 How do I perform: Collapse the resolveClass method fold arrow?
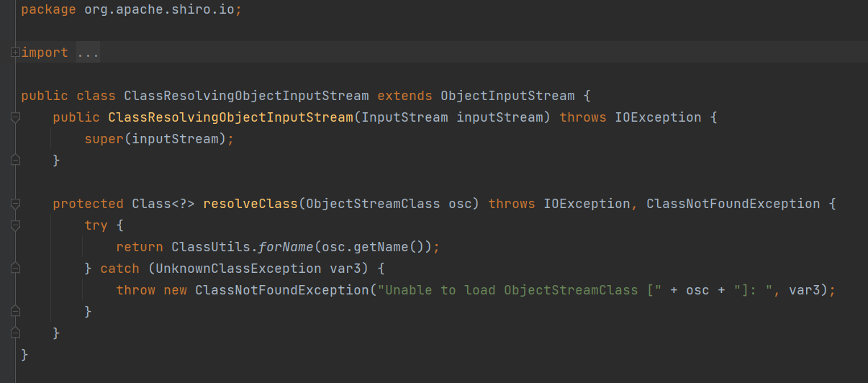(x=15, y=204)
